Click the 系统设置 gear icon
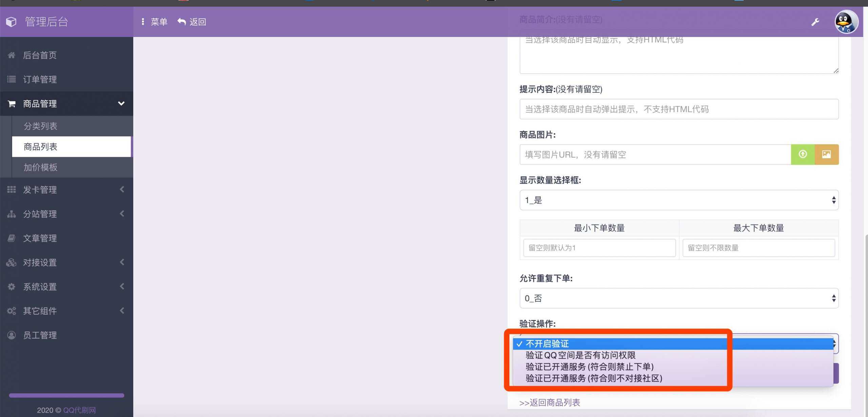Image resolution: width=868 pixels, height=417 pixels. coord(11,286)
